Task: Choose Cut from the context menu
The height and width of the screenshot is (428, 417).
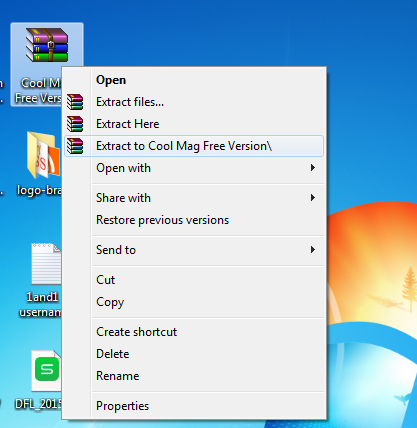Action: click(x=193, y=280)
